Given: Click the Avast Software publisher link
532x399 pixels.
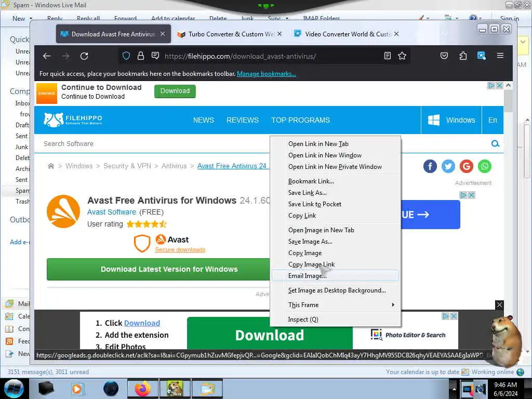Looking at the screenshot, I should 112,212.
